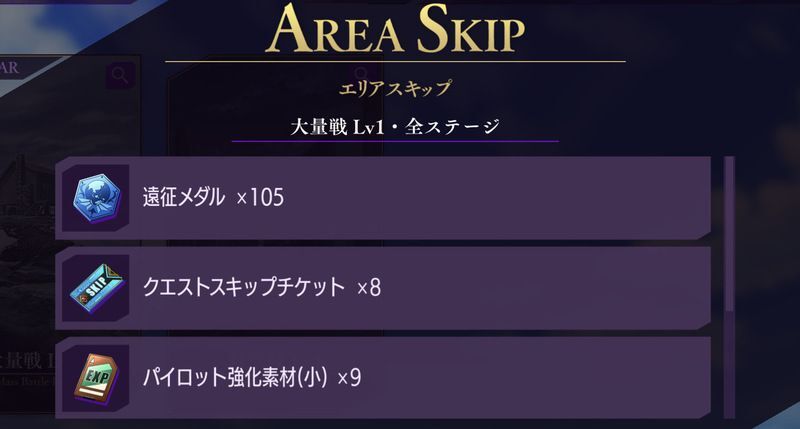Click the EXP pilot material icon
Viewport: 800px width, 429px height.
96,377
